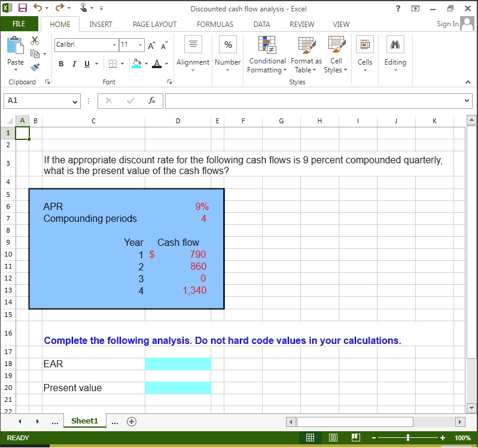Open the FILE backstage button
This screenshot has width=478, height=448.
(x=19, y=25)
